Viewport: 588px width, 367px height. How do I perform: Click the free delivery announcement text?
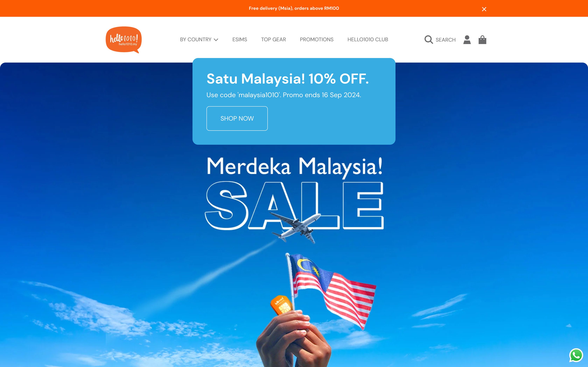(294, 8)
